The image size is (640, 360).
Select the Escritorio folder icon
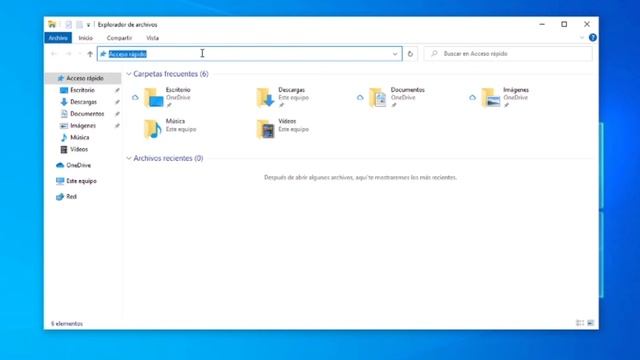pyautogui.click(x=154, y=98)
